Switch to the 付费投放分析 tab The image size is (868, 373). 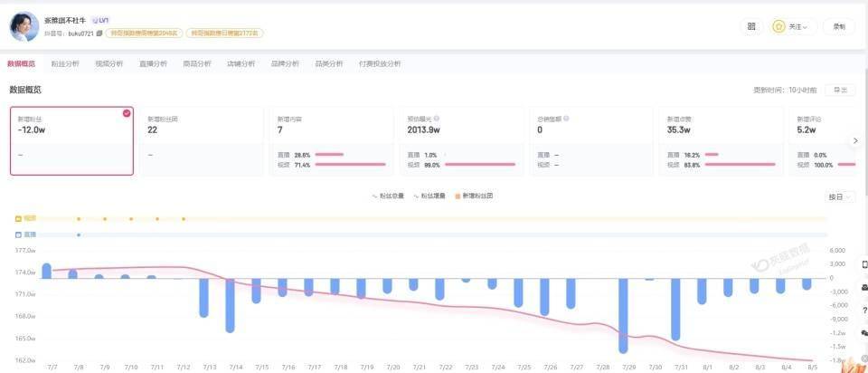click(x=380, y=63)
